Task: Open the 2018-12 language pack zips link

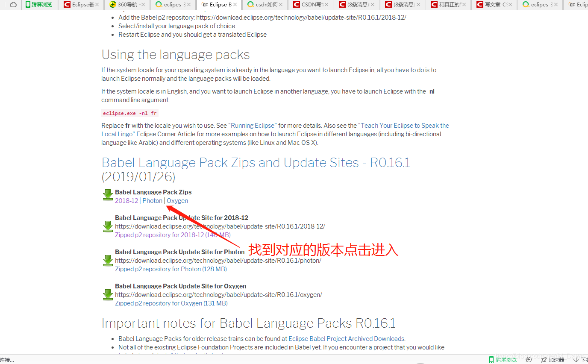Action: tap(126, 201)
